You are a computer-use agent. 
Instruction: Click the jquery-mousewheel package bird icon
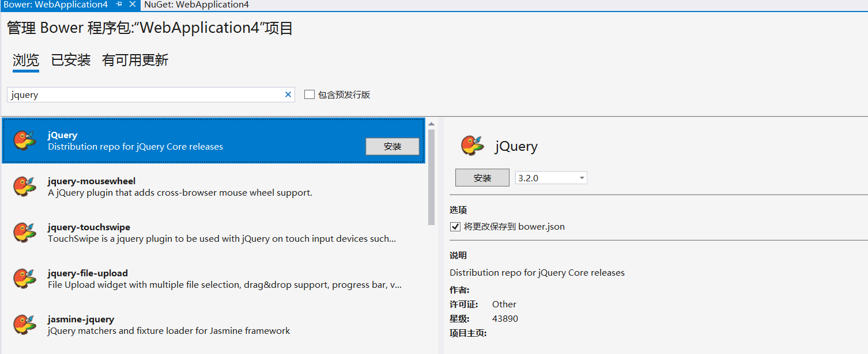[x=25, y=186]
